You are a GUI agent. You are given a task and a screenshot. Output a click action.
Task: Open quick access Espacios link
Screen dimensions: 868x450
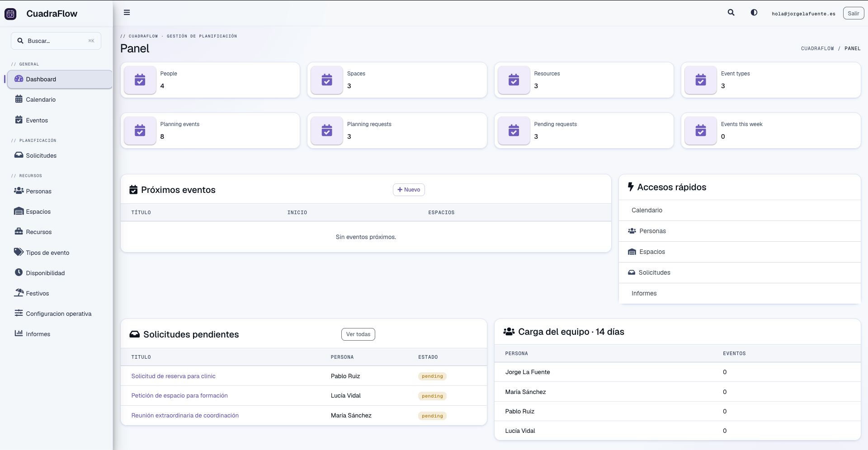(740, 252)
